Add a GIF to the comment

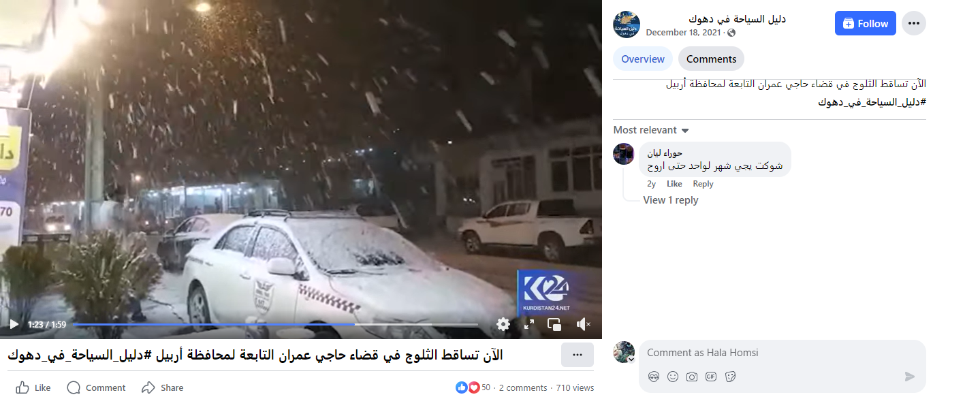712,377
